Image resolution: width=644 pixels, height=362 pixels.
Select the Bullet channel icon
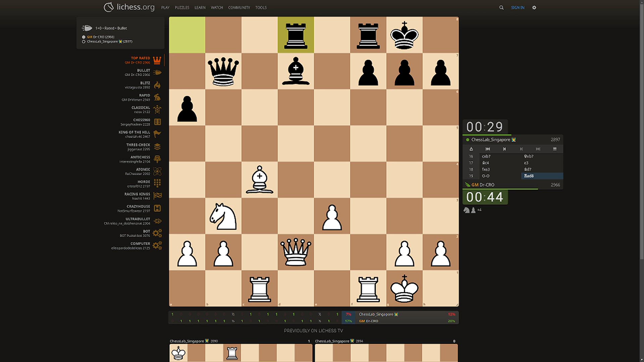pos(157,72)
